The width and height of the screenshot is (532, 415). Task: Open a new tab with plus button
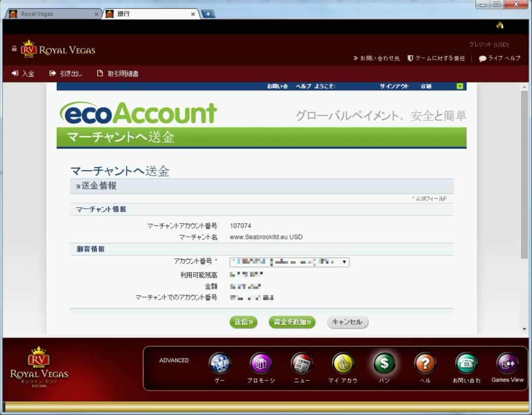click(208, 14)
